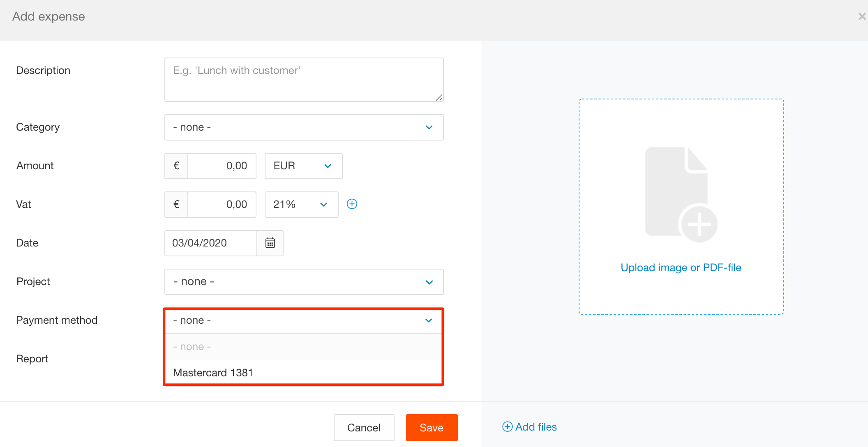The image size is (868, 447).
Task: Click Upload image or PDF-file link
Action: 681,267
